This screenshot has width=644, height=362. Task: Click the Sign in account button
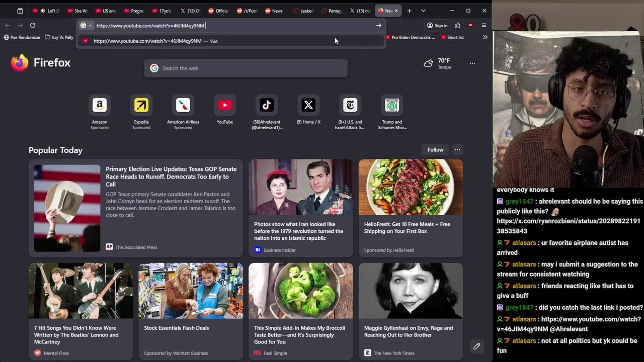coord(437,25)
